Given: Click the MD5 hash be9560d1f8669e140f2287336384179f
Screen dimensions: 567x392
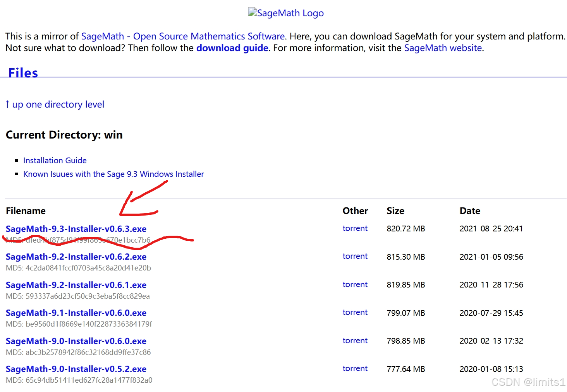Looking at the screenshot, I should [89, 324].
